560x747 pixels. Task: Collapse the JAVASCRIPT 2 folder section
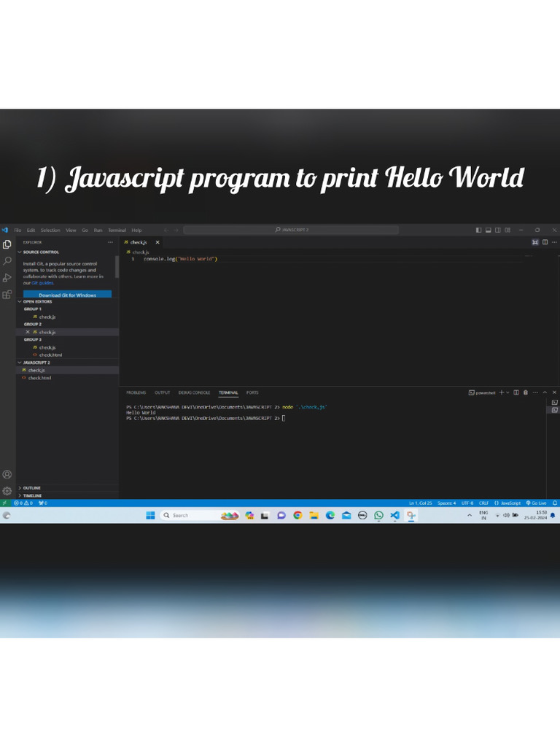point(36,363)
